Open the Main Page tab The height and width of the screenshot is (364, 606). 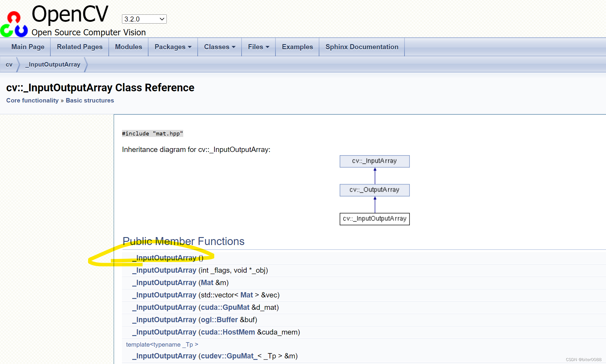tap(28, 47)
